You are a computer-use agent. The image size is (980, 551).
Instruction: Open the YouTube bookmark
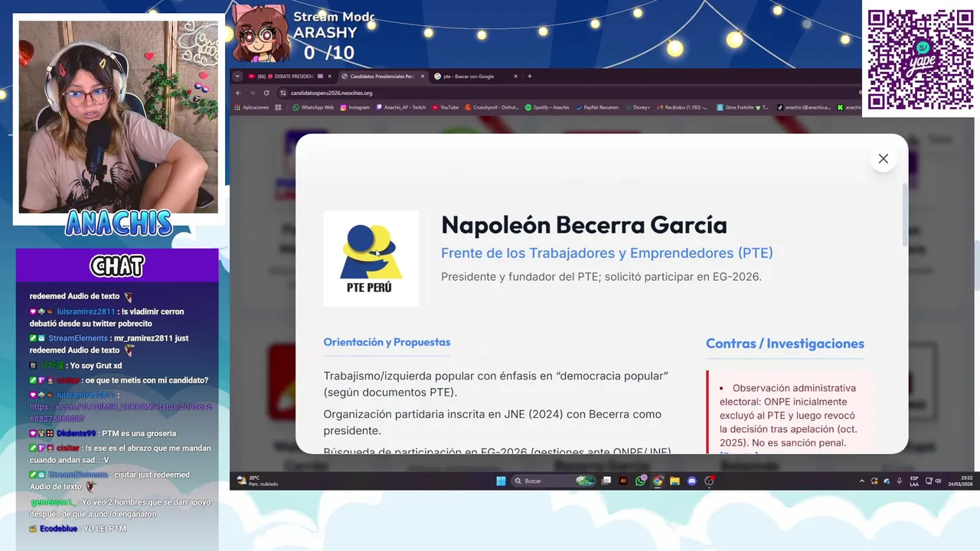click(x=446, y=107)
